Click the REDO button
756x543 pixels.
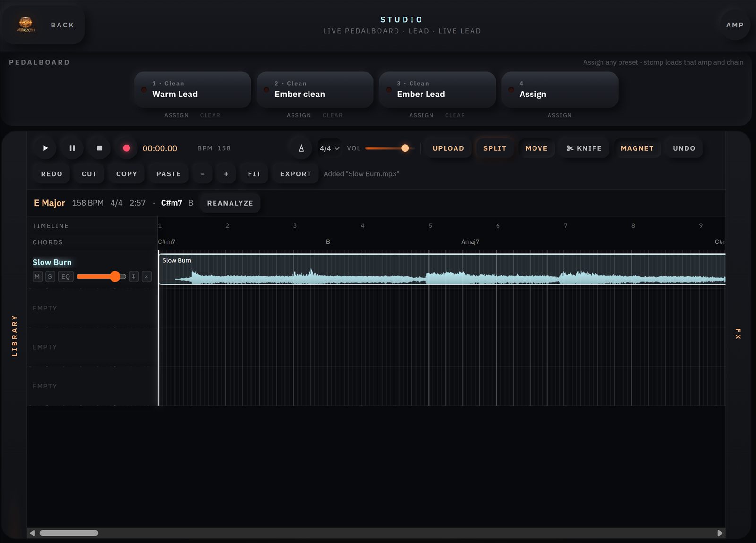click(x=52, y=174)
